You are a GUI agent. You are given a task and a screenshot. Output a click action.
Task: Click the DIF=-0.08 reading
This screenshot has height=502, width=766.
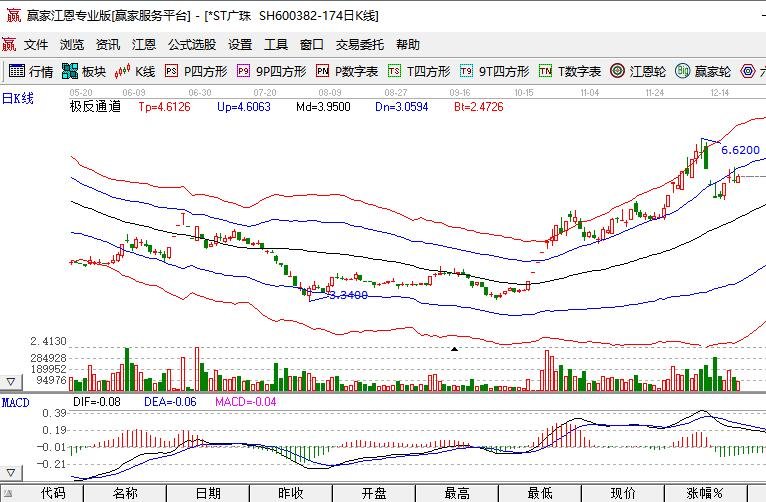[x=97, y=402]
